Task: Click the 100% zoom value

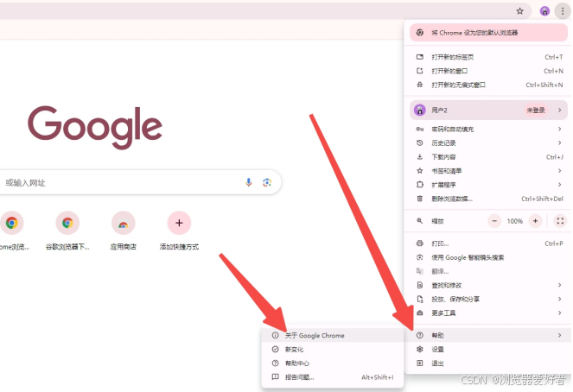Action: 514,221
